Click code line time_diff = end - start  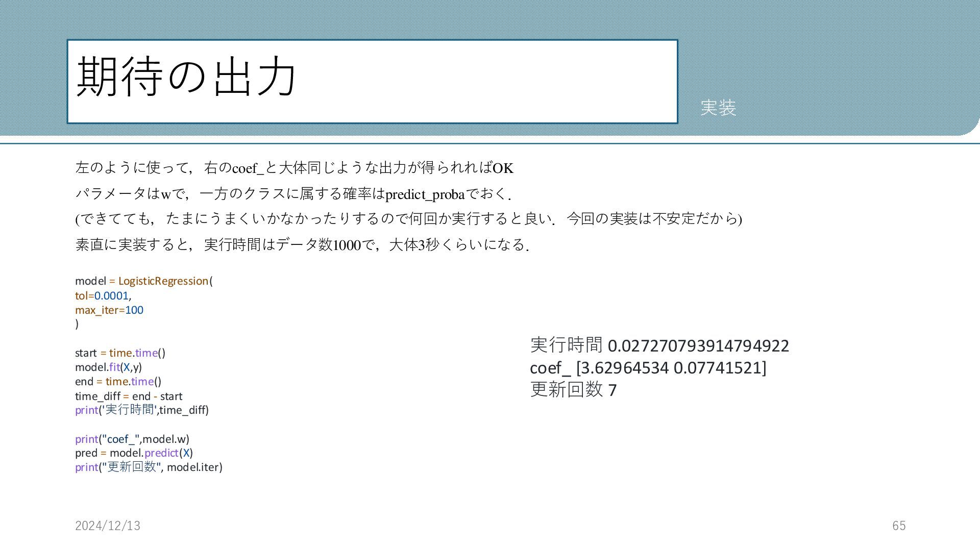[129, 396]
